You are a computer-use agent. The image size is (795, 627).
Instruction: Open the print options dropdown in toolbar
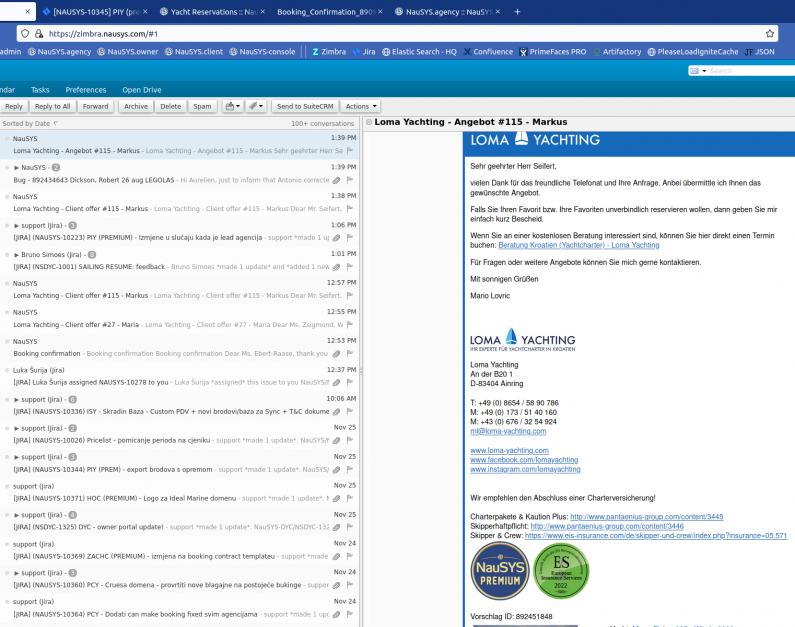pyautogui.click(x=233, y=106)
